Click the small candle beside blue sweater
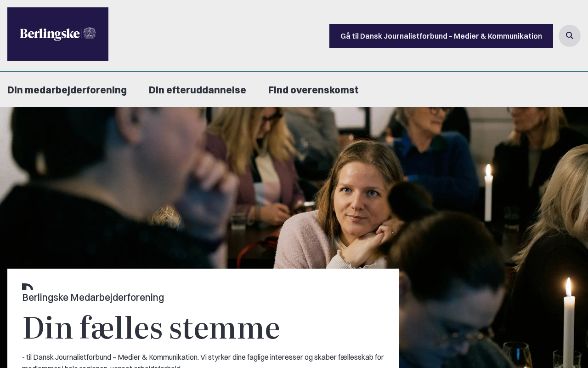The image size is (588, 368). tap(488, 192)
